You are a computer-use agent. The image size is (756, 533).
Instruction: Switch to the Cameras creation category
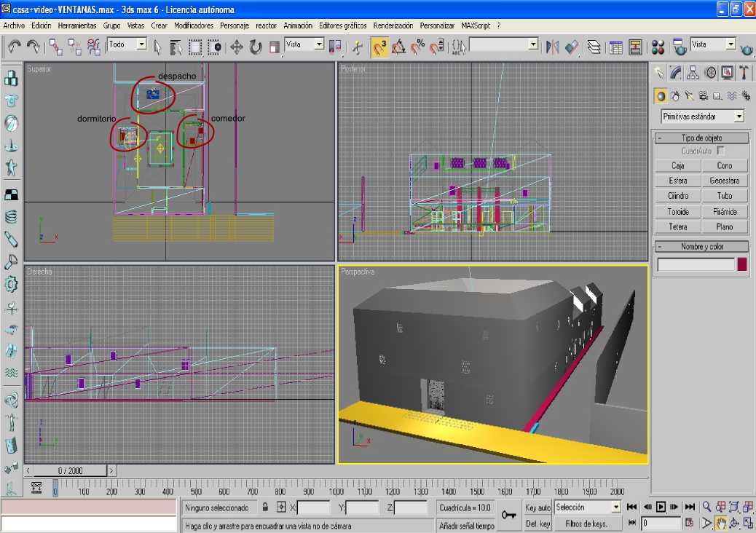(703, 95)
